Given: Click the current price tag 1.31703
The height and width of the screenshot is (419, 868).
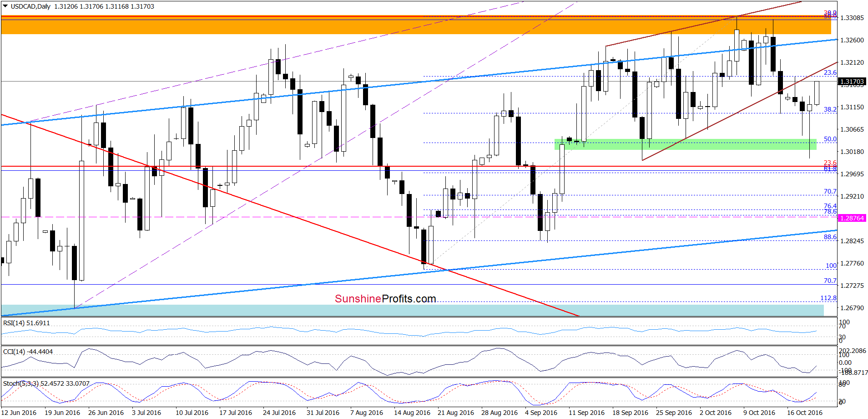Looking at the screenshot, I should 852,82.
